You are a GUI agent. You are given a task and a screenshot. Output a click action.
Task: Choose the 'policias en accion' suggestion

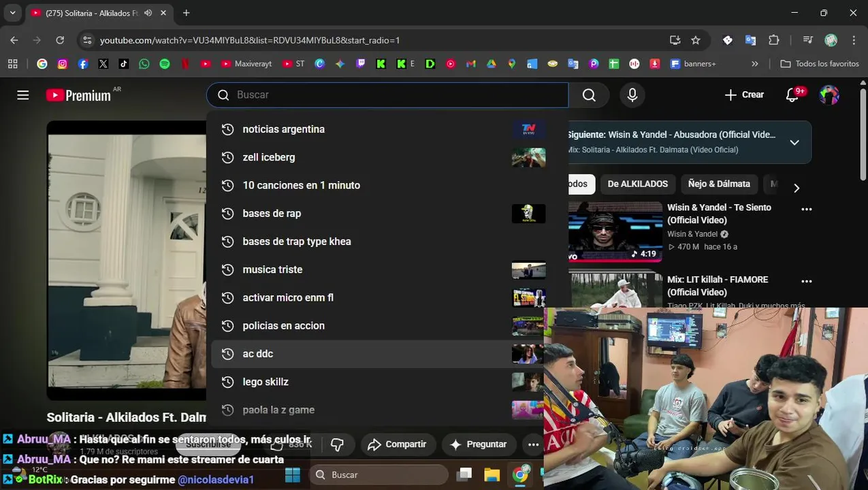pyautogui.click(x=378, y=326)
